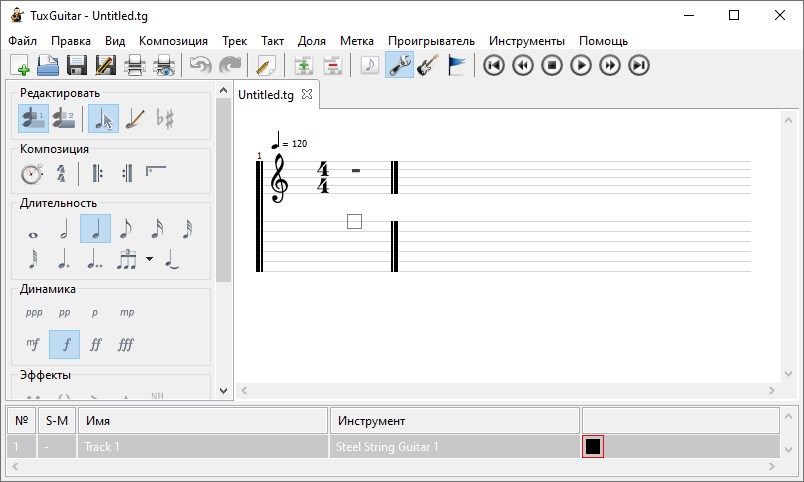This screenshot has width=804, height=482.
Task: Click Track 1 black color swatch
Action: [x=593, y=447]
